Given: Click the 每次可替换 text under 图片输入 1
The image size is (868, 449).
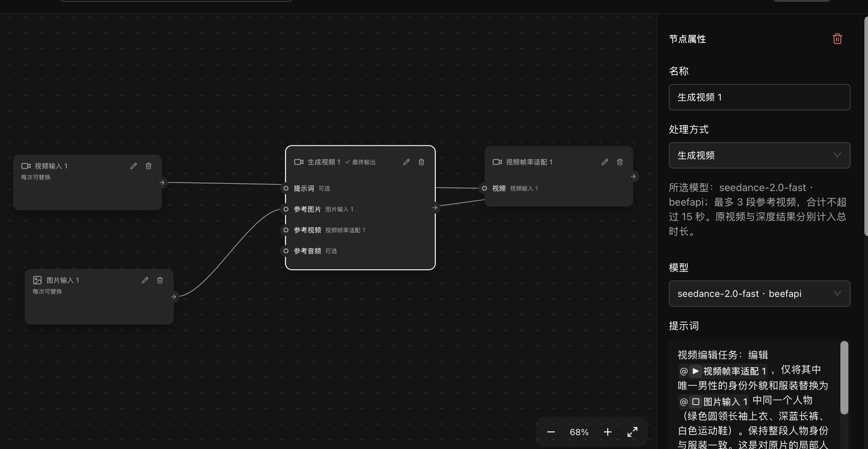Looking at the screenshot, I should pos(47,291).
